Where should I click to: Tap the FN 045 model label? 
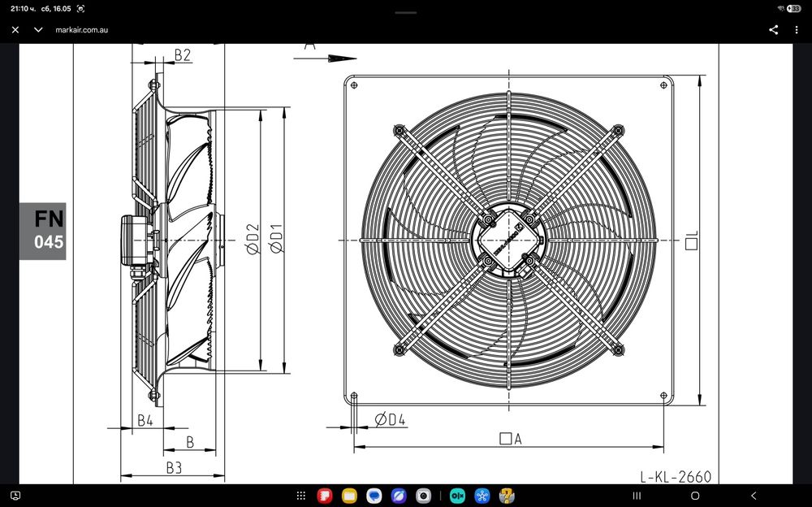[x=43, y=231]
